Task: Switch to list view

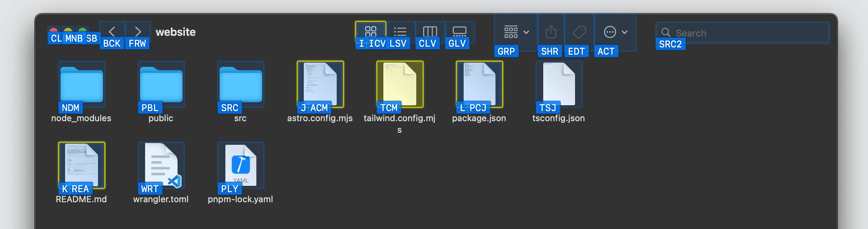Action: [x=400, y=31]
